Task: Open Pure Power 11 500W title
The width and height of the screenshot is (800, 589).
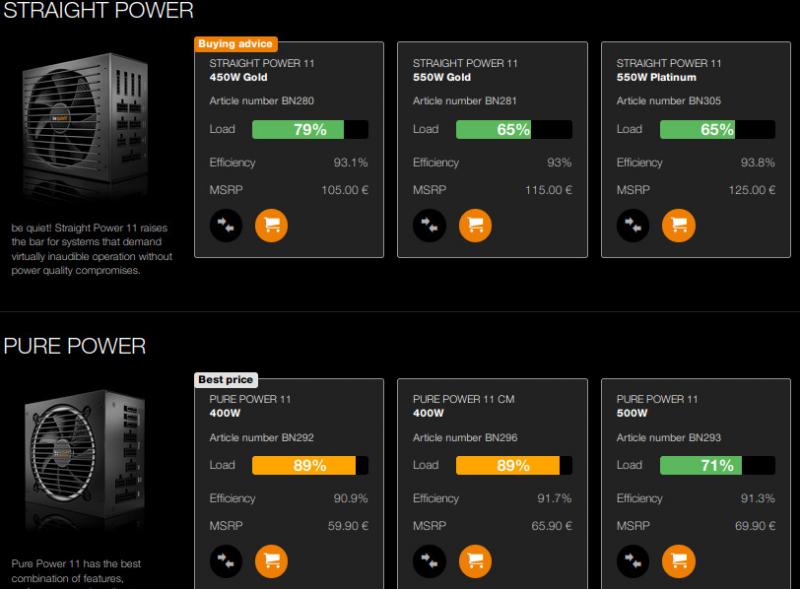Action: tap(657, 406)
